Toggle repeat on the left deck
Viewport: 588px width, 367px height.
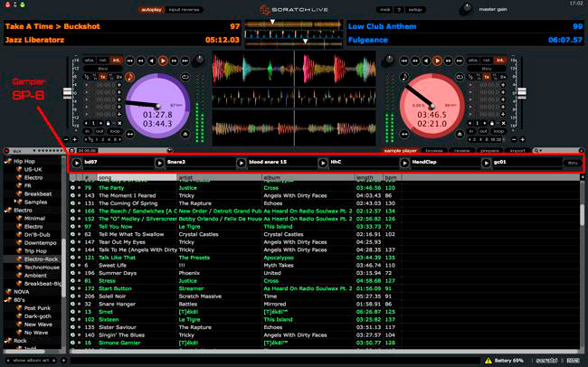tap(185, 77)
